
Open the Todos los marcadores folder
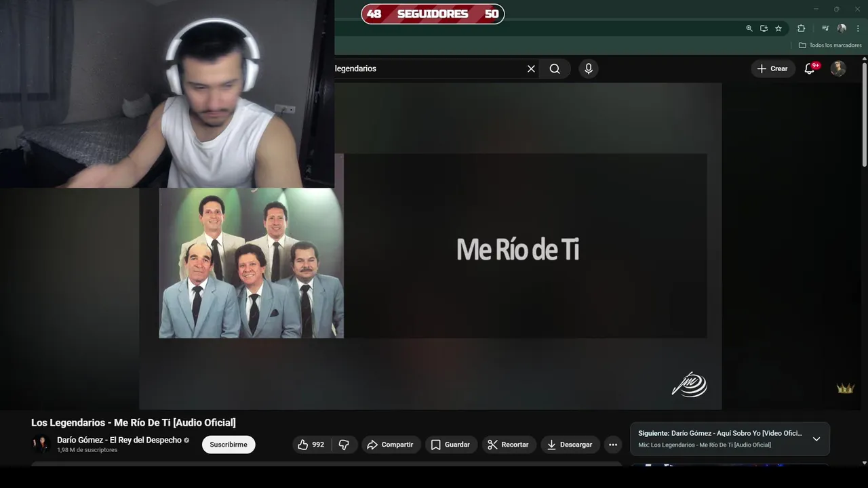tap(830, 45)
